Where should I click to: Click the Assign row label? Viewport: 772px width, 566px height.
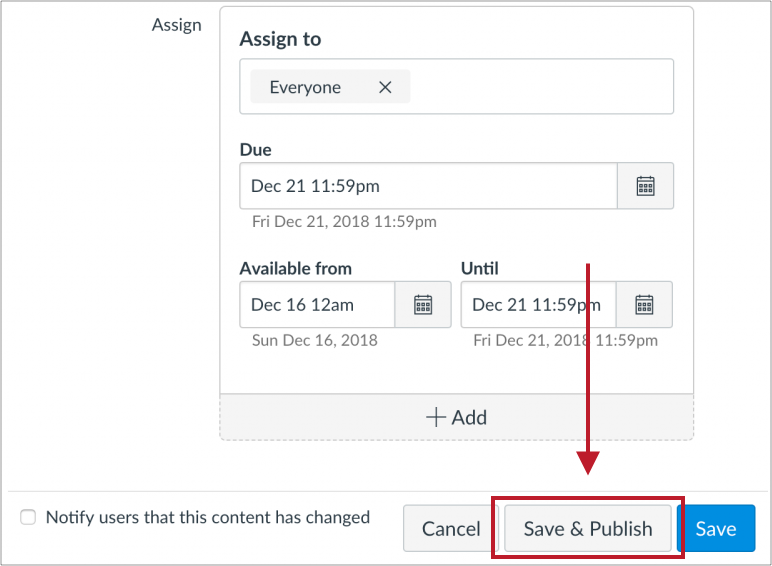(x=177, y=25)
